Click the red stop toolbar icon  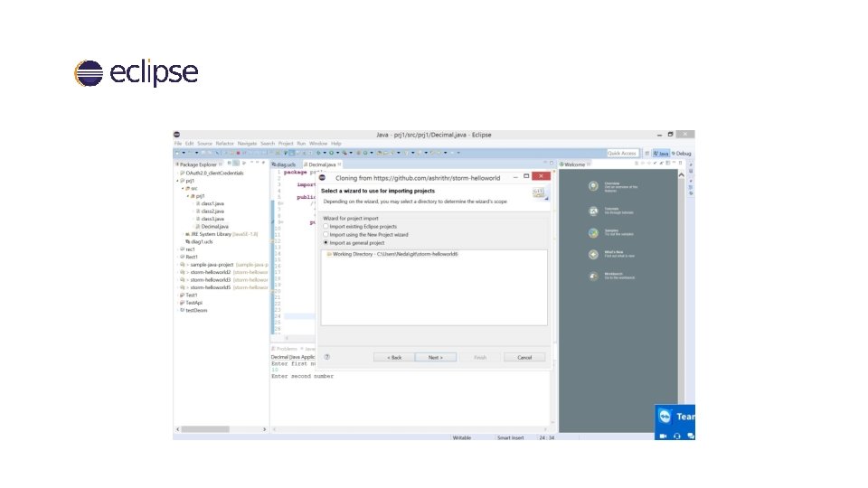click(239, 153)
